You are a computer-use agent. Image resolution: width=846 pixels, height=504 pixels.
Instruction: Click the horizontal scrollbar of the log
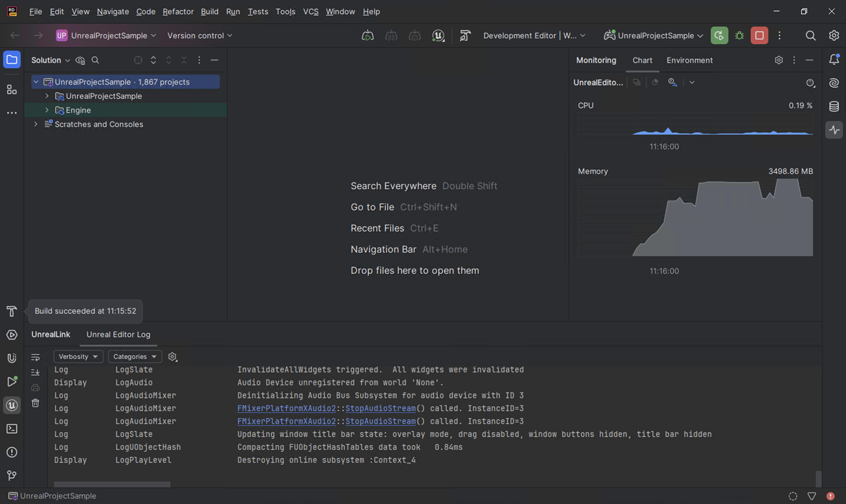(x=112, y=485)
